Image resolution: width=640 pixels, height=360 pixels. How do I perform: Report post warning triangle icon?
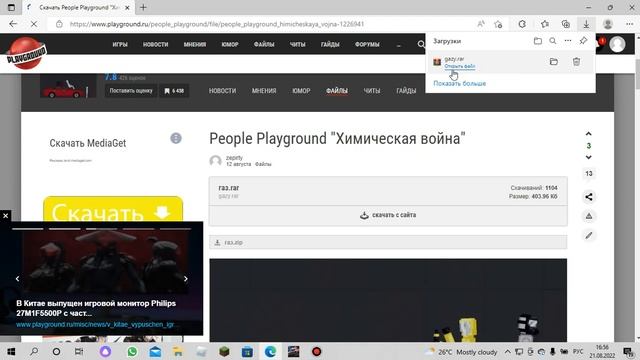coord(589,216)
